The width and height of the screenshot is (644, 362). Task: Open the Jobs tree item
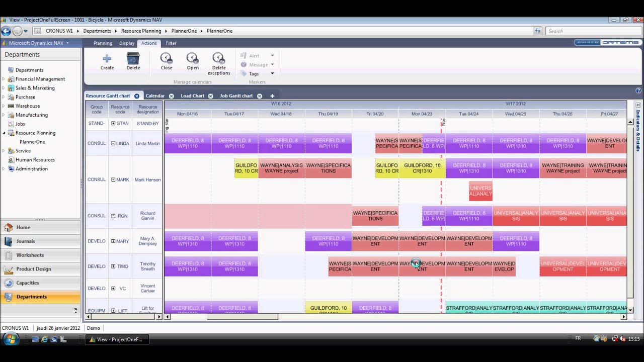tap(20, 124)
